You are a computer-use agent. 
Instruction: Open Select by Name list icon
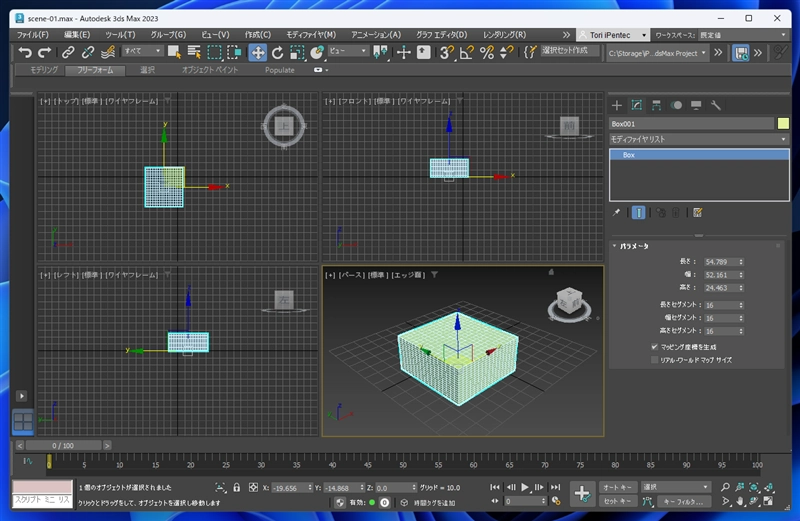194,52
